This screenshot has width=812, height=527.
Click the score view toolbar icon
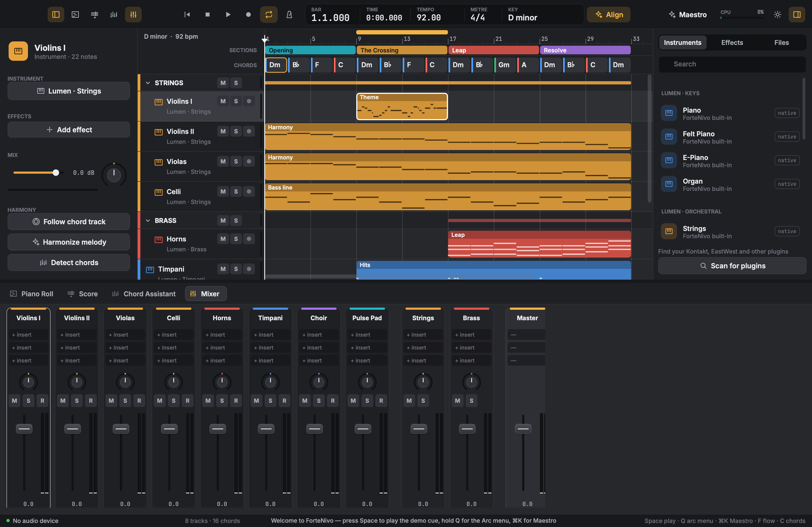click(x=94, y=14)
